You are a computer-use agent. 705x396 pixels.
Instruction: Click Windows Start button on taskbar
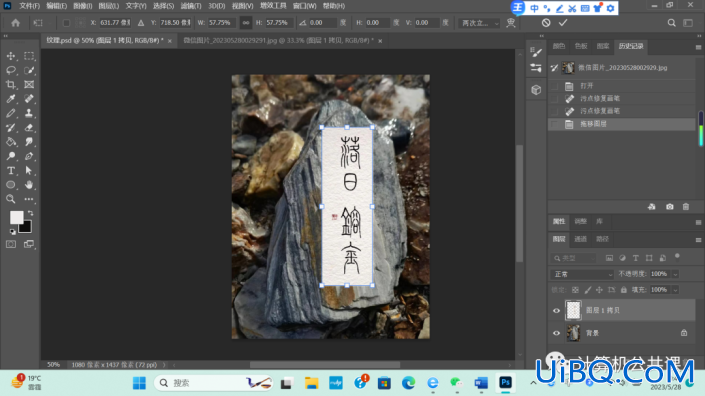pos(139,383)
